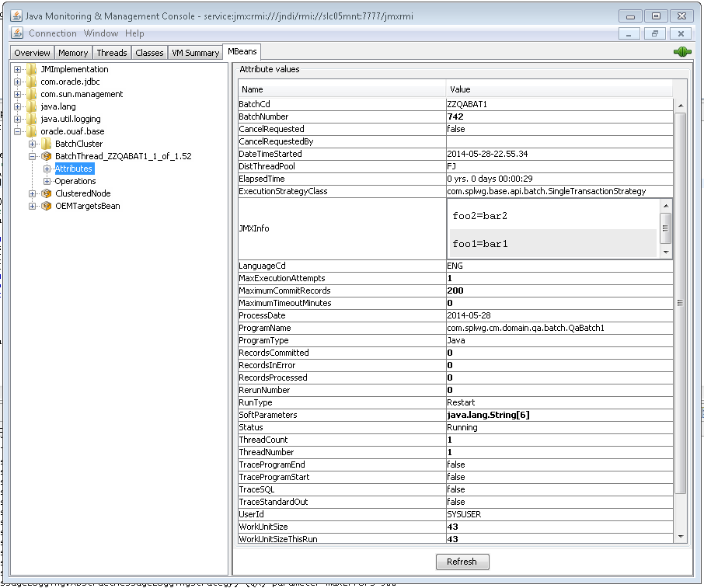Image resolution: width=704 pixels, height=588 pixels.
Task: Switch to the Overview tab
Action: [x=33, y=53]
